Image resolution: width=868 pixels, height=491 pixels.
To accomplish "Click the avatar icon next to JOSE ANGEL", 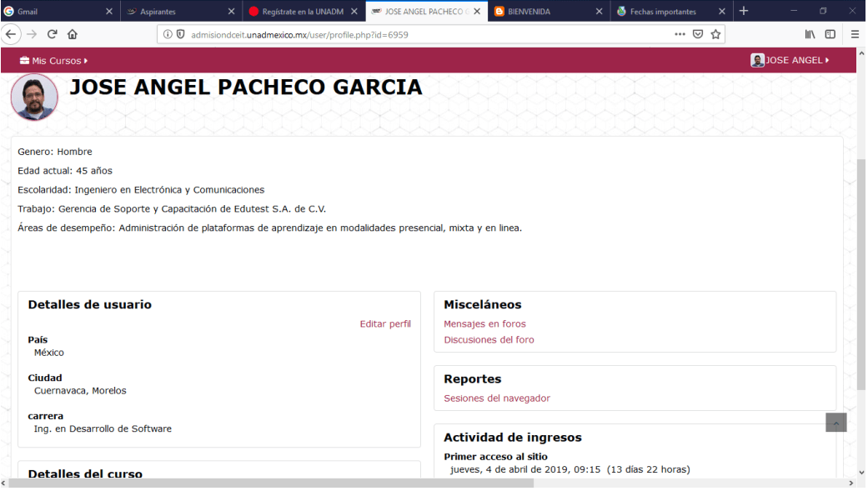I will [x=757, y=60].
